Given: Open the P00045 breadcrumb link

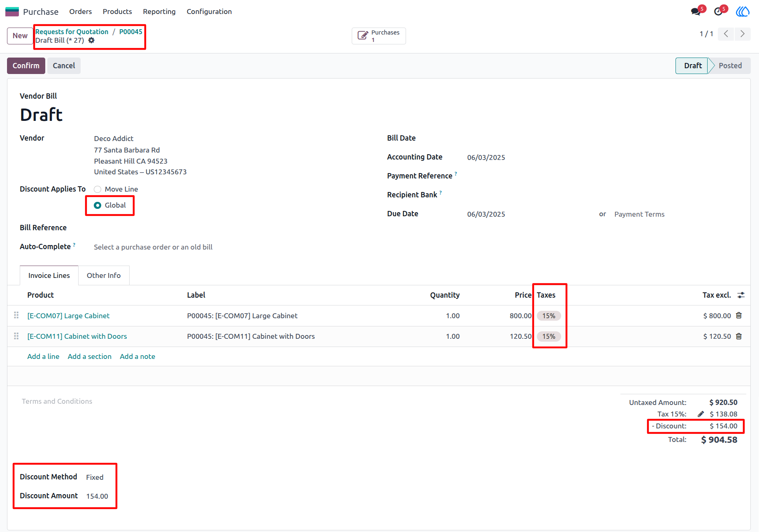Looking at the screenshot, I should pos(131,32).
